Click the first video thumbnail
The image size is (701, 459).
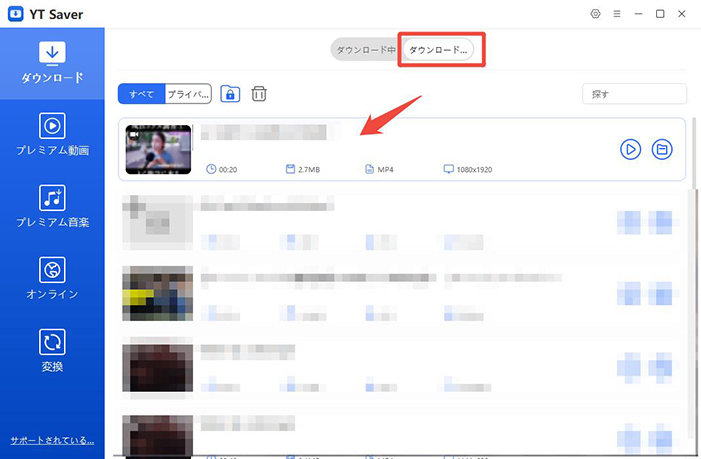(158, 149)
